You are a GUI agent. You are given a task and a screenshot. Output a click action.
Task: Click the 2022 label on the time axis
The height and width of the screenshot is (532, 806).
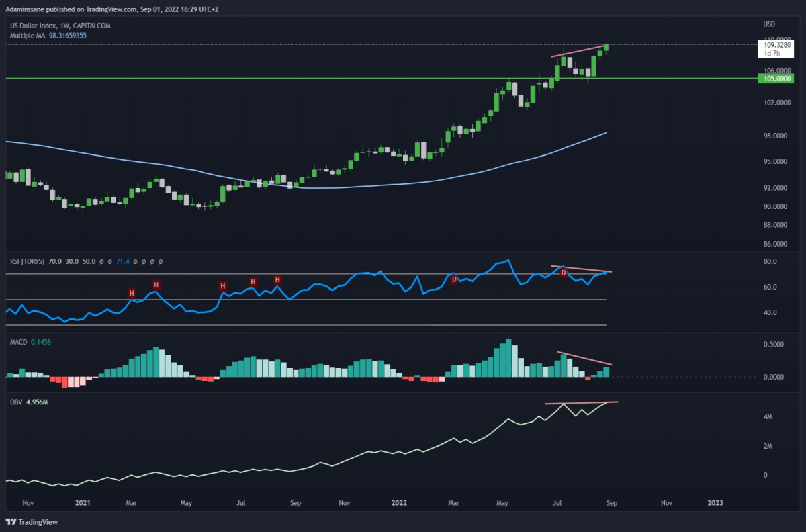(399, 502)
